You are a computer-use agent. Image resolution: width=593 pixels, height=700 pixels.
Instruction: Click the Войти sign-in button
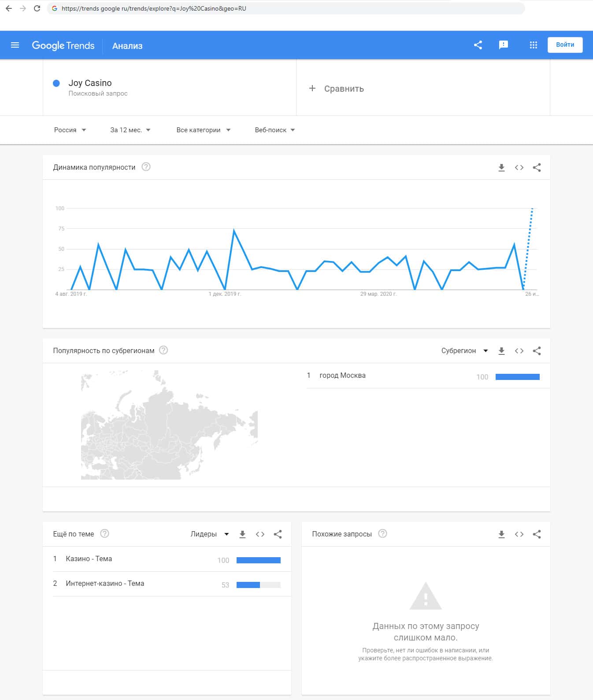point(565,45)
